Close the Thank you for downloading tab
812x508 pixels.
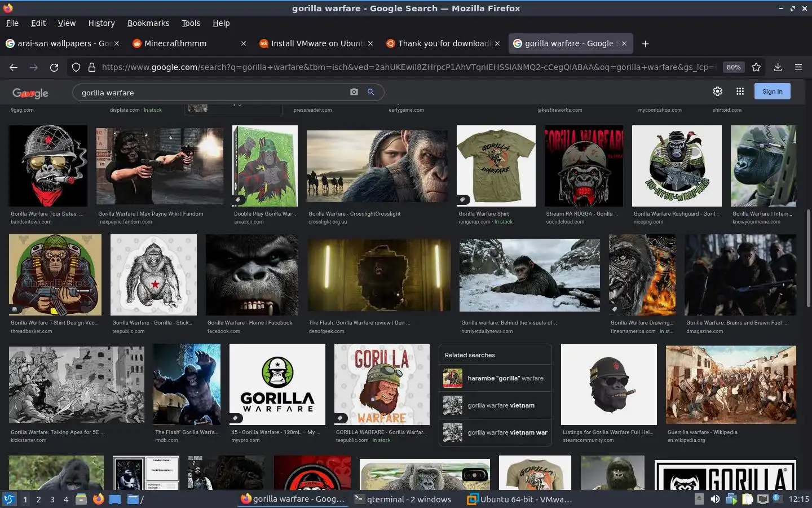coord(497,43)
